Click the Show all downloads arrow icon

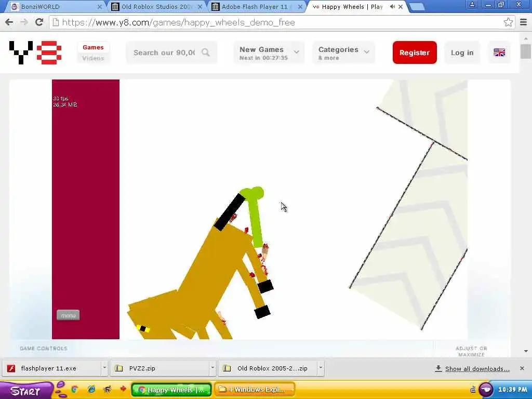438,368
